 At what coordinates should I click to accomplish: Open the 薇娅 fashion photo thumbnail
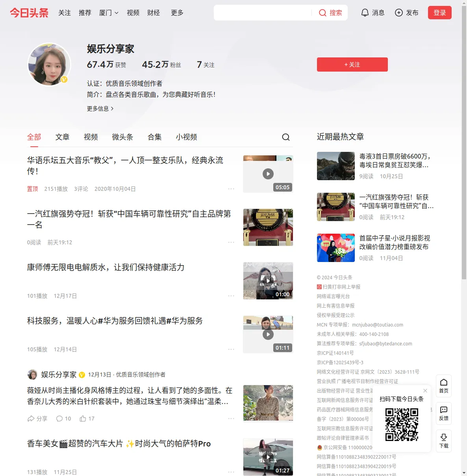click(268, 403)
